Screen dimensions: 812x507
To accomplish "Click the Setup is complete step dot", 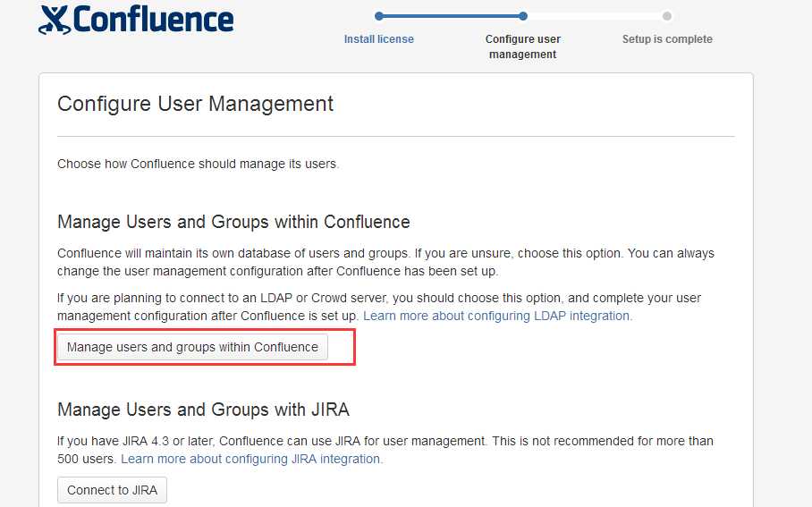I will 667,16.
